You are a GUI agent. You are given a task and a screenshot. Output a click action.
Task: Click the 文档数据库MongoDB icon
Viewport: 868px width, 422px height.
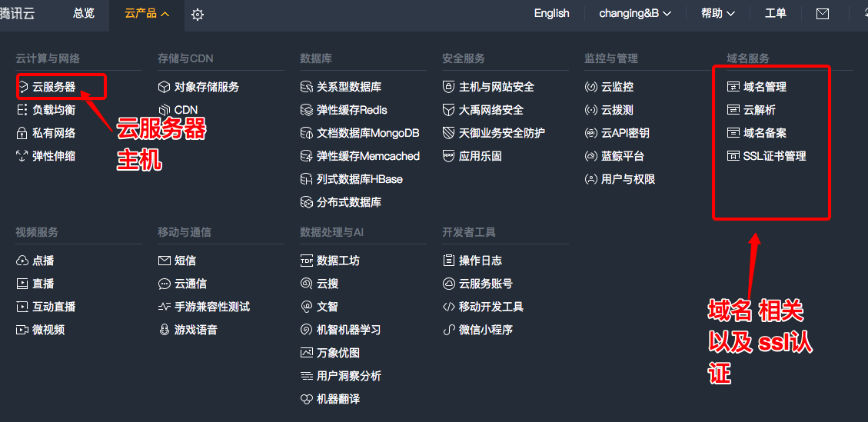pos(306,133)
